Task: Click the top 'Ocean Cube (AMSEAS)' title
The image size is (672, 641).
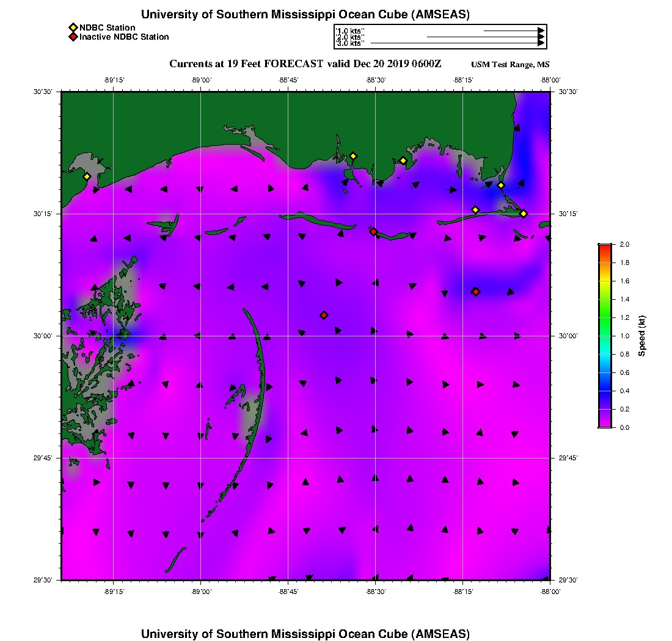Action: pos(305,15)
